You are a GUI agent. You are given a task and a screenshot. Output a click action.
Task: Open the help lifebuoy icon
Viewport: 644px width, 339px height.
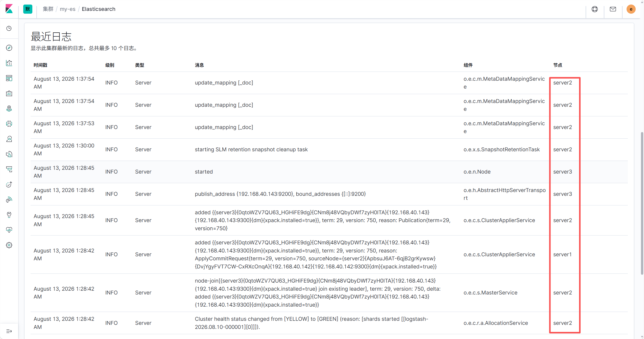[595, 9]
